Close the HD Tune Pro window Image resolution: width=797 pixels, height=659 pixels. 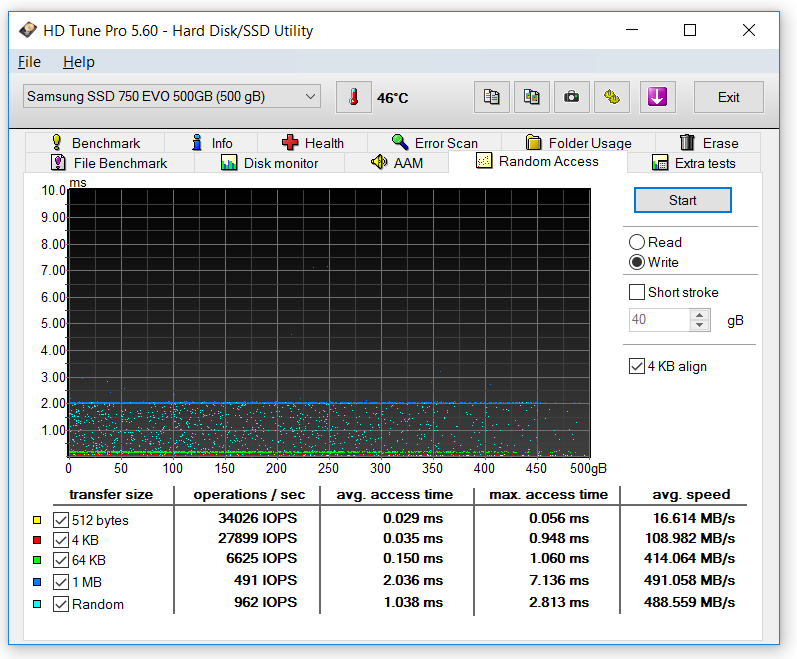[749, 30]
